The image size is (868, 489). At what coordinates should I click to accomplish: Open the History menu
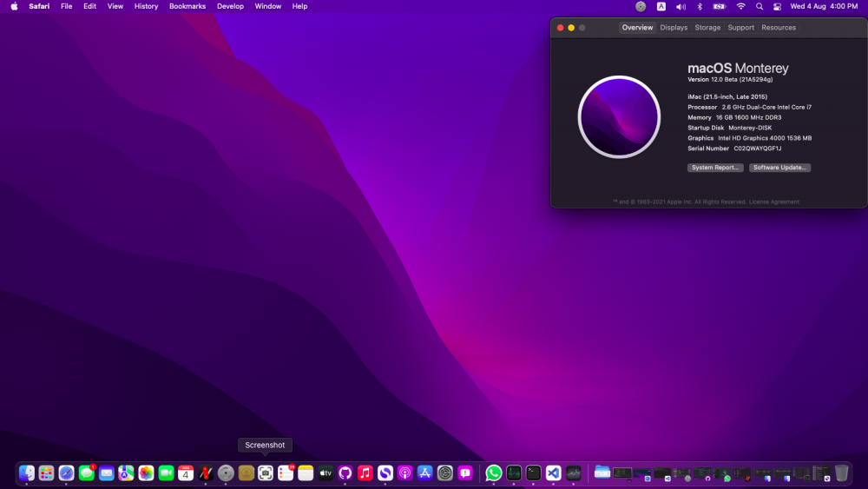click(x=146, y=7)
